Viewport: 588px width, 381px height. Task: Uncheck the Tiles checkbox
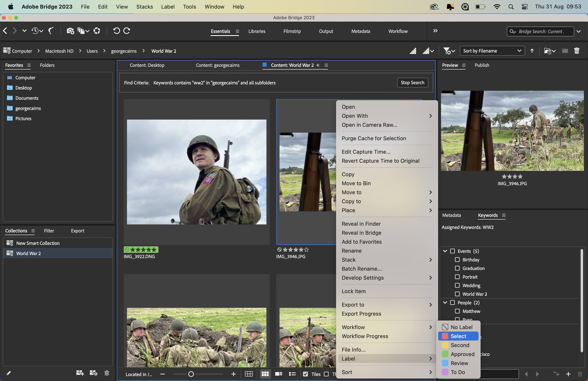point(305,374)
